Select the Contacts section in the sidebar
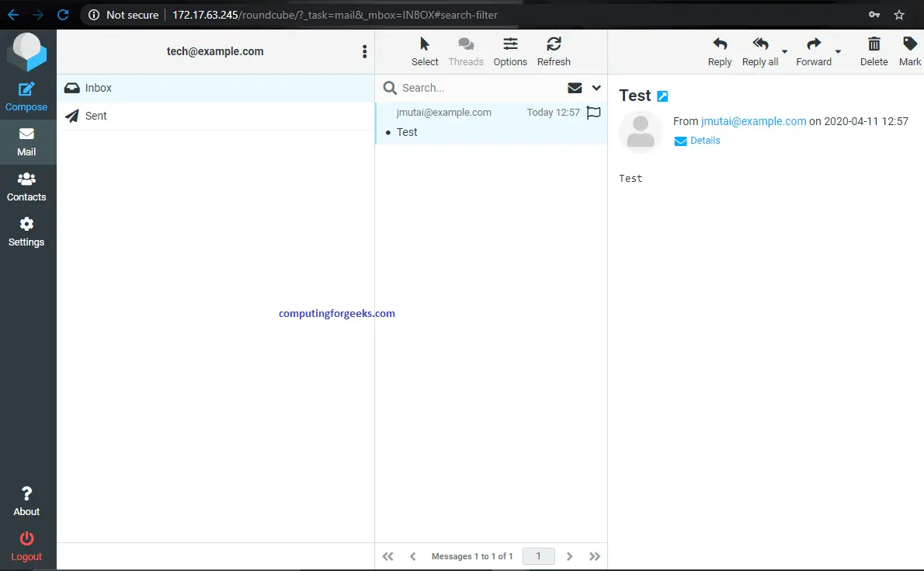924x571 pixels. coord(27,185)
